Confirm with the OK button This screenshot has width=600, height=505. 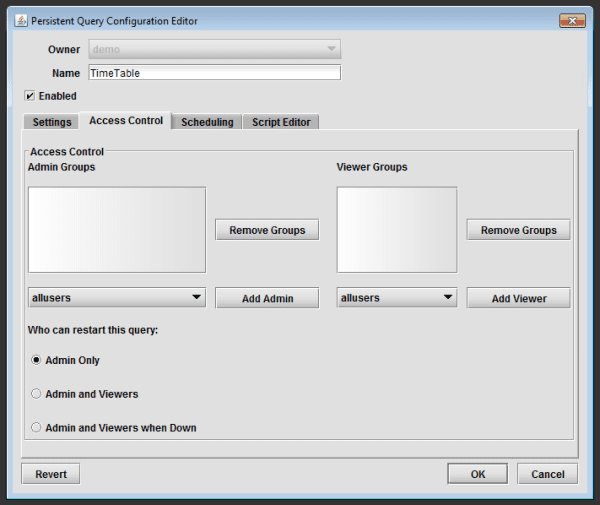click(477, 474)
